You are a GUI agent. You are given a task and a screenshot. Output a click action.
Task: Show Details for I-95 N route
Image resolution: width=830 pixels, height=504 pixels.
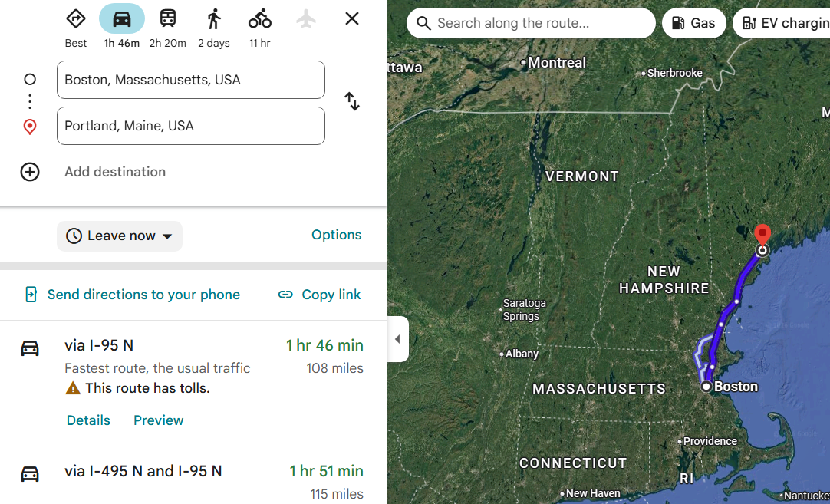click(88, 420)
